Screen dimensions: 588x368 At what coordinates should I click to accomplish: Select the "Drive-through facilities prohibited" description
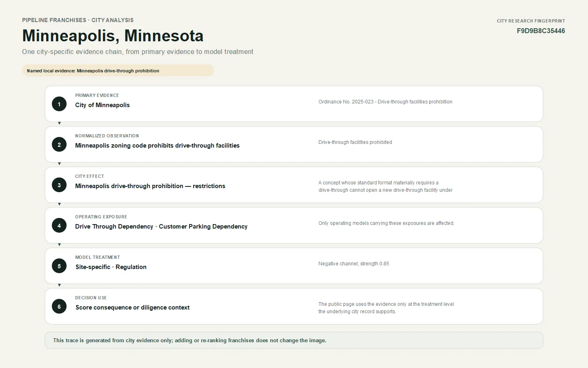(x=355, y=142)
